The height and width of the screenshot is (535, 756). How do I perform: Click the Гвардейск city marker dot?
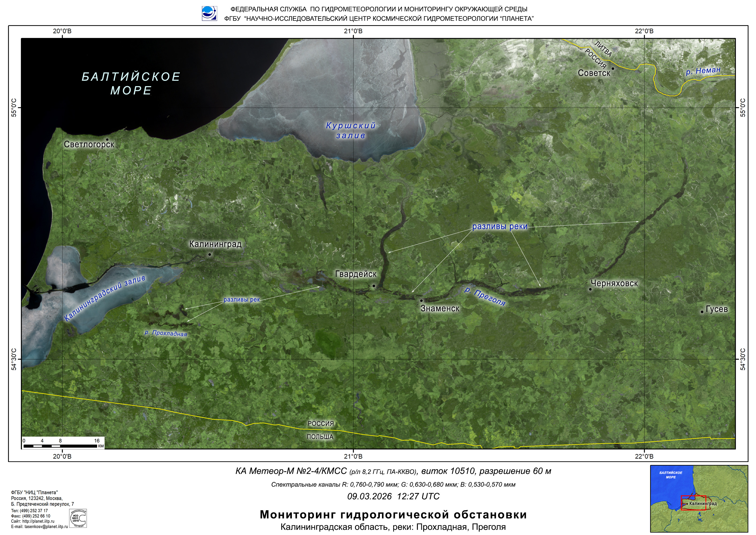[x=374, y=286]
